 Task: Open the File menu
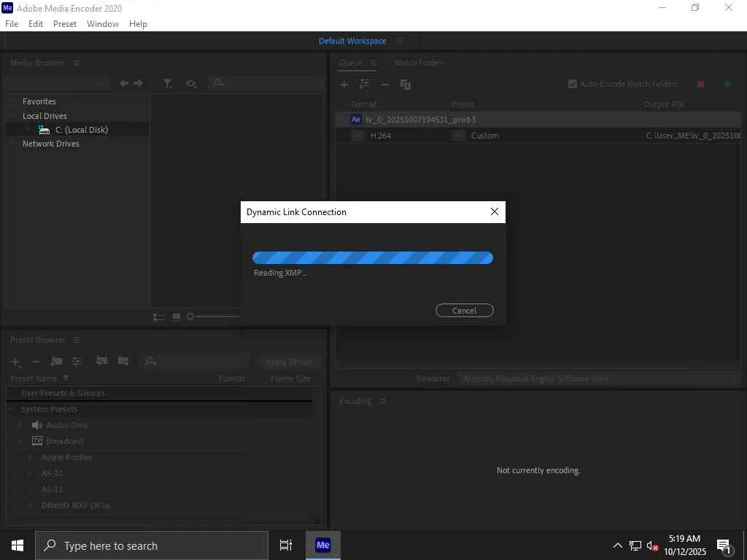click(12, 24)
